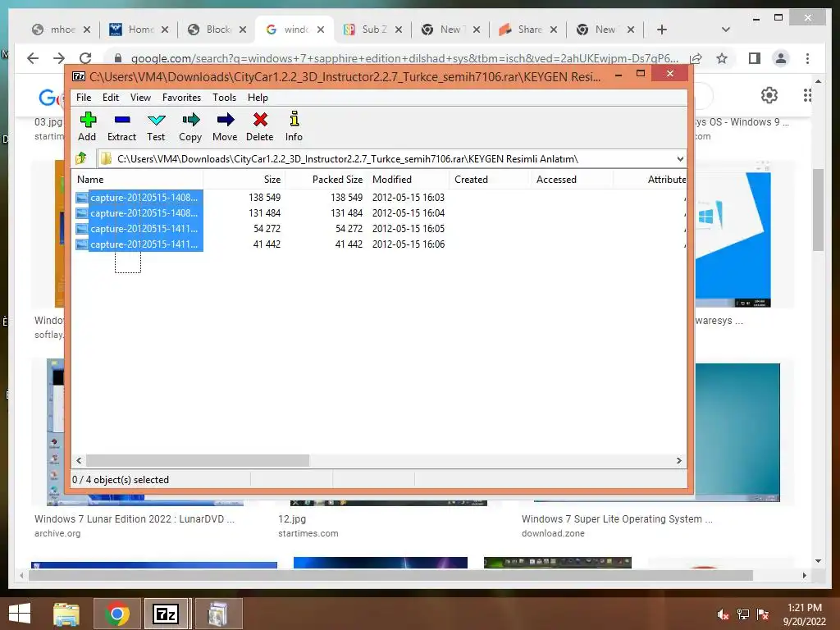Open the Chrome three-dot menu
840x630 pixels.
(808, 58)
